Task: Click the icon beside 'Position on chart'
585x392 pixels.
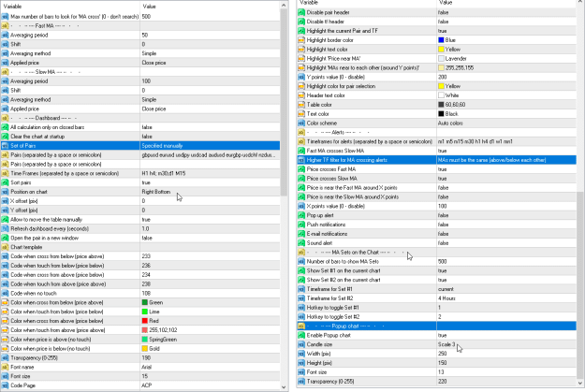Action: (5, 192)
